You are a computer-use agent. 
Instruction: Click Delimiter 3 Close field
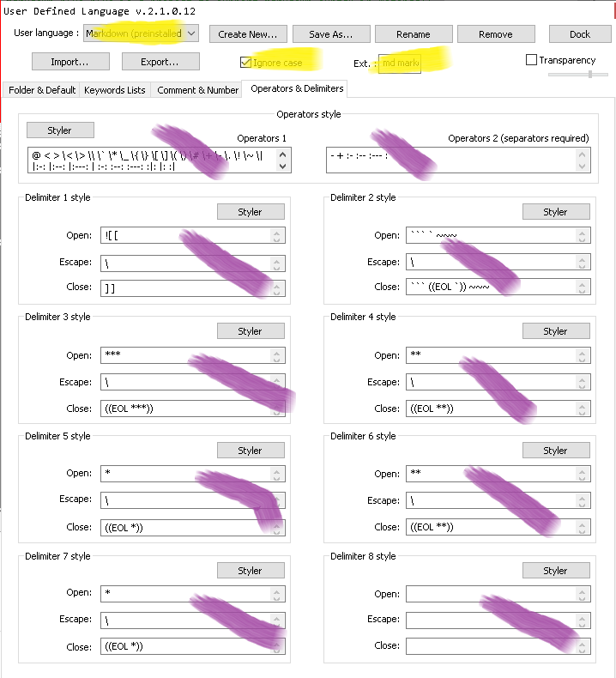pyautogui.click(x=193, y=409)
